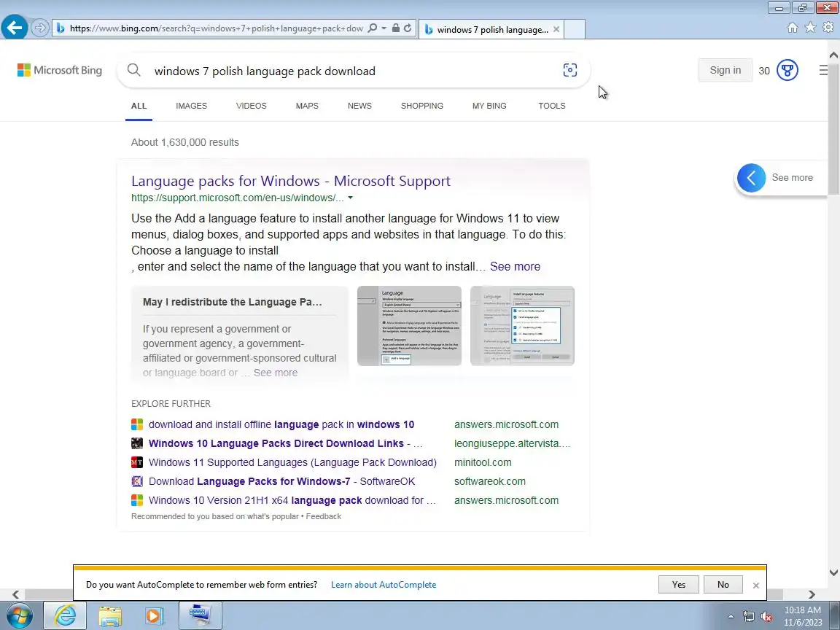This screenshot has height=630, width=840.
Task: Refresh the page with the reload icon
Action: [x=408, y=28]
